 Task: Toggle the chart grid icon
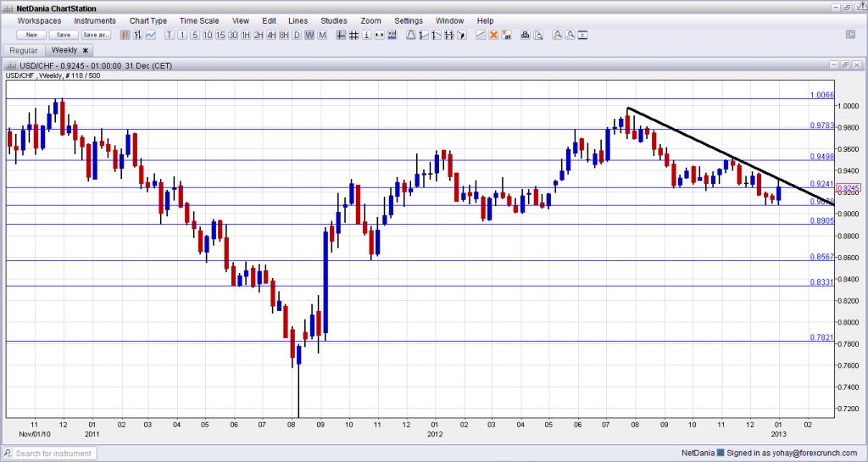pos(353,35)
